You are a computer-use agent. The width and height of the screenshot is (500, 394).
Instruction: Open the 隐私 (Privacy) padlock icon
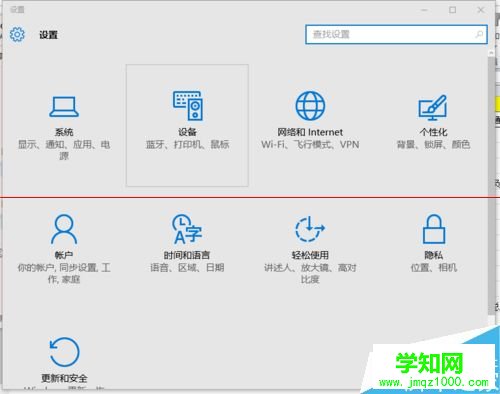click(434, 229)
